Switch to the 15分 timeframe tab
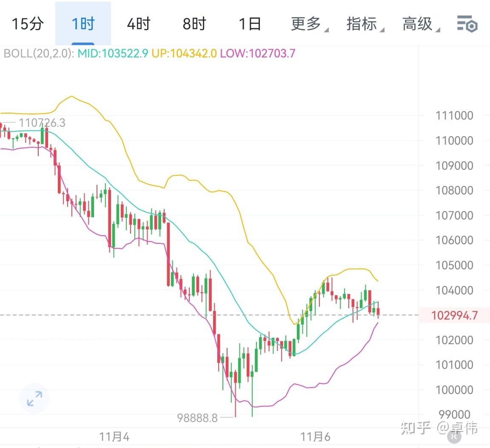490x448 pixels. (27, 24)
